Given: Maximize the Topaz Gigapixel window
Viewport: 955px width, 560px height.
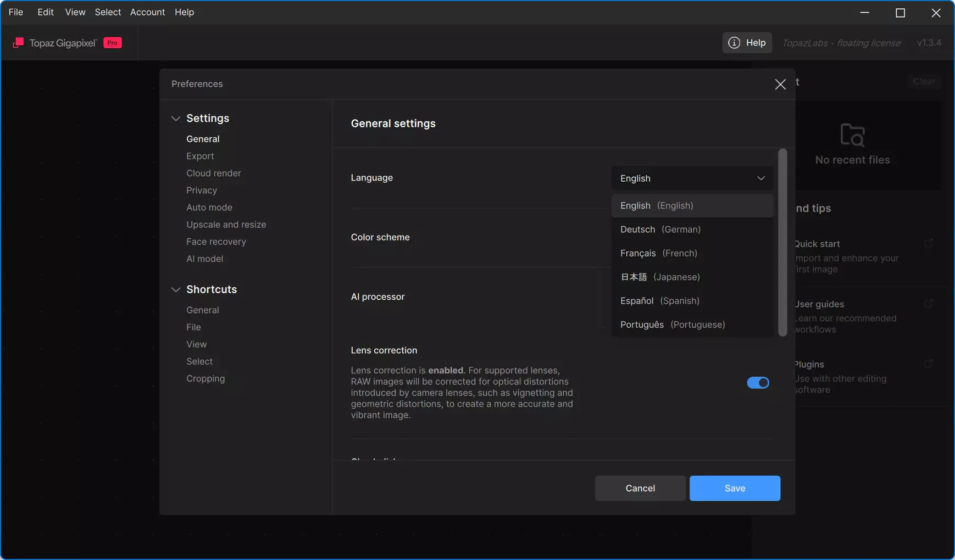Looking at the screenshot, I should (900, 12).
